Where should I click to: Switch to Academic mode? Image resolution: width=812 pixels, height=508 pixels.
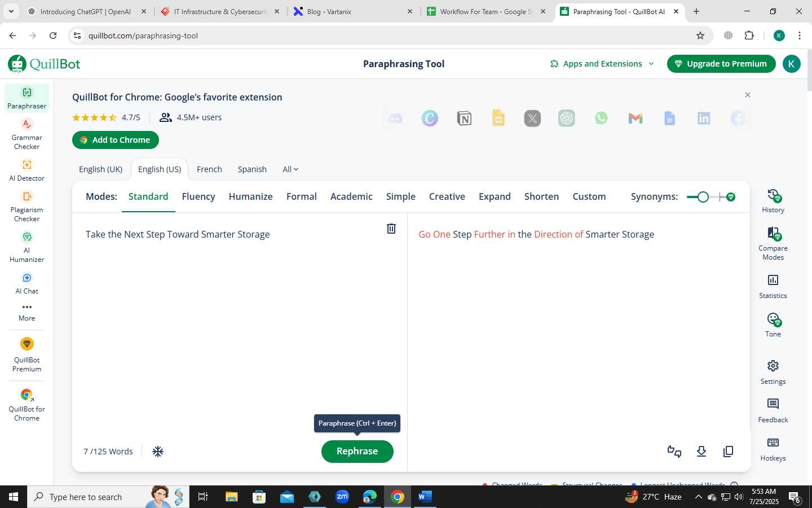tap(351, 196)
